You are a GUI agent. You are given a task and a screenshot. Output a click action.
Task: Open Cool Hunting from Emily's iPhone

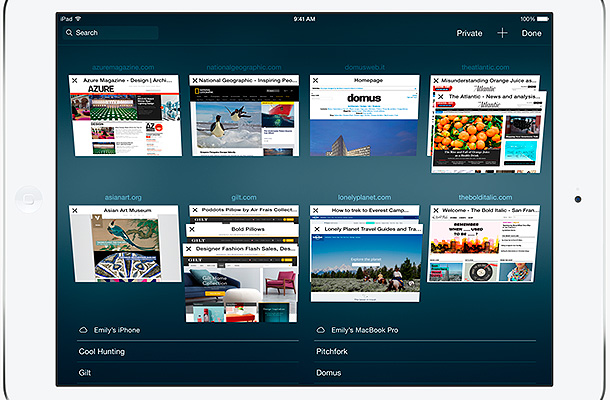[x=102, y=352]
